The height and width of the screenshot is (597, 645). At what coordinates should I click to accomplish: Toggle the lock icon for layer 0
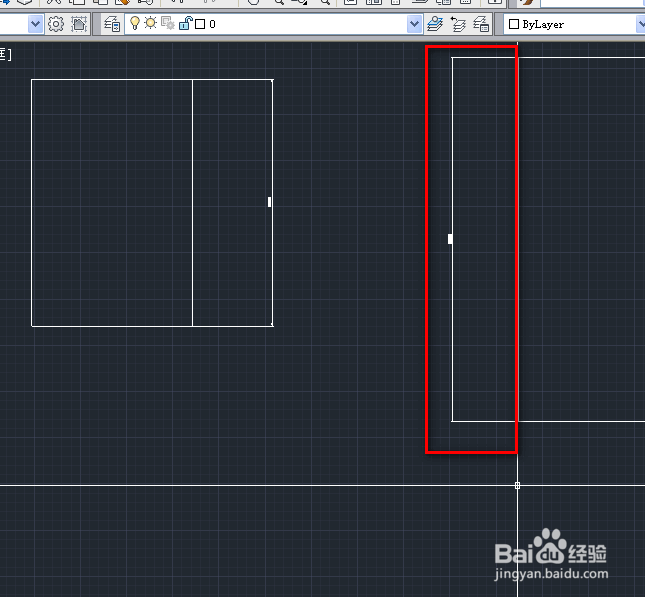[186, 23]
